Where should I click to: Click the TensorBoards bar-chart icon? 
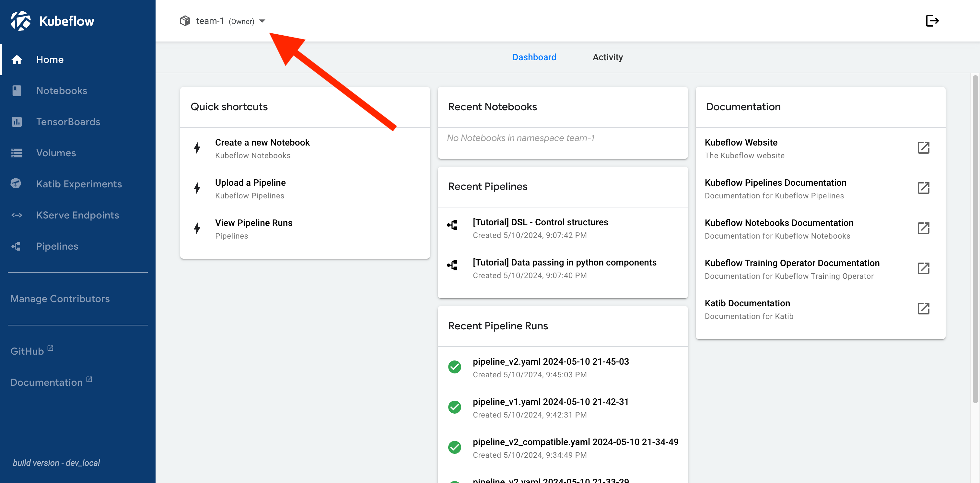pyautogui.click(x=17, y=122)
